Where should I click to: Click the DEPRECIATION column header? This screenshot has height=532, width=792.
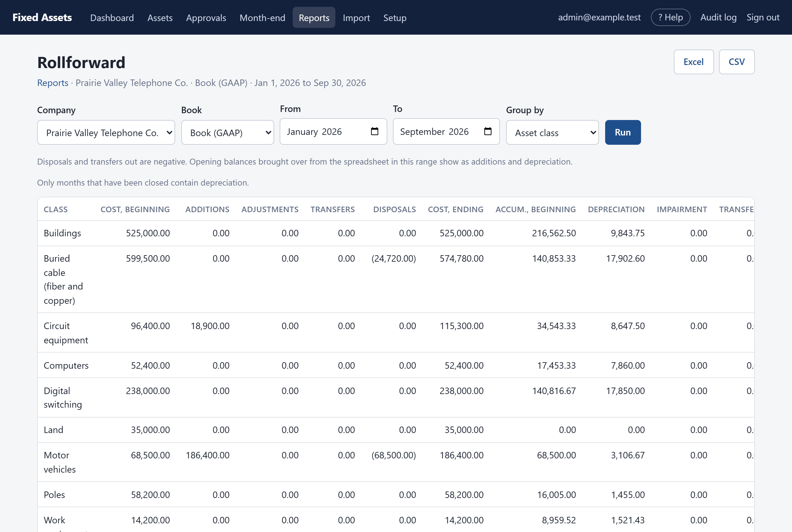click(616, 209)
